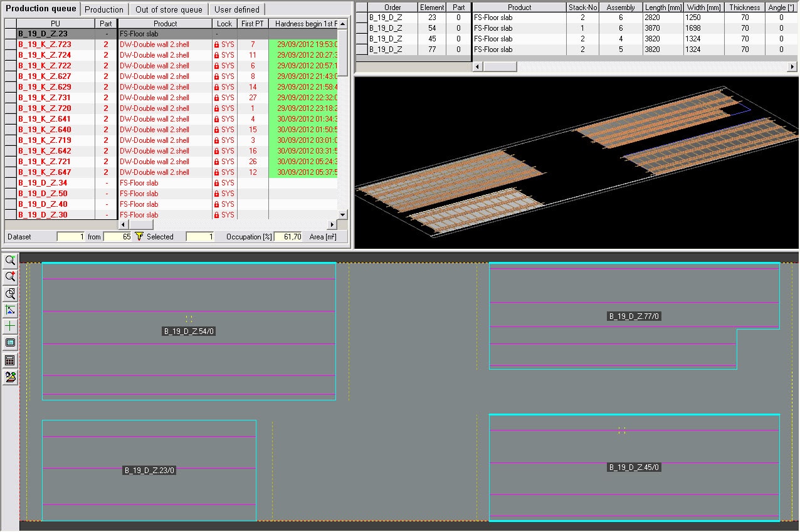Viewport: 800px width, 532px height.
Task: Open the Out of store queue tab
Action: [169, 9]
